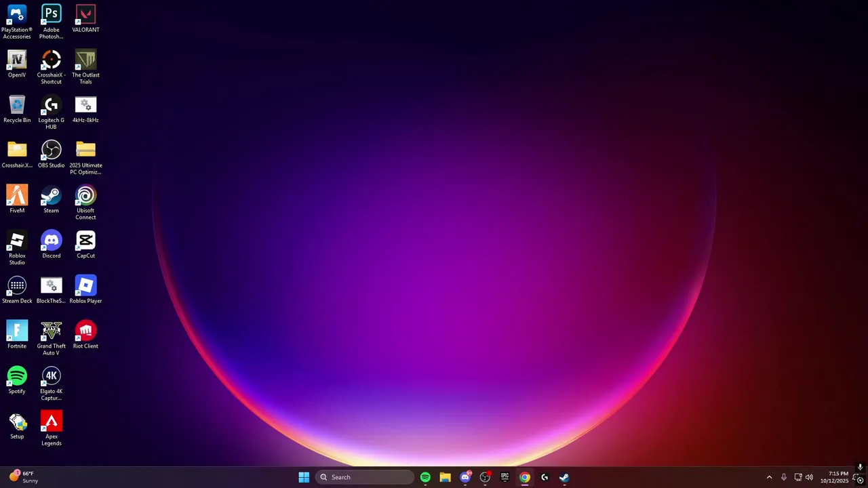Viewport: 868px width, 488px height.
Task: Open the clock showing 7:15 PM
Action: click(834, 477)
